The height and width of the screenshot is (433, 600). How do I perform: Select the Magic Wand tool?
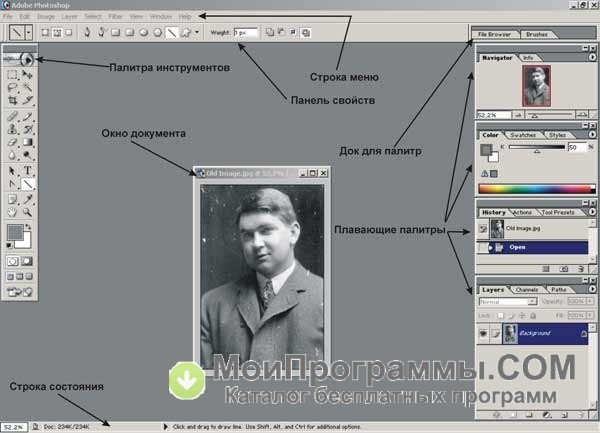(x=27, y=88)
